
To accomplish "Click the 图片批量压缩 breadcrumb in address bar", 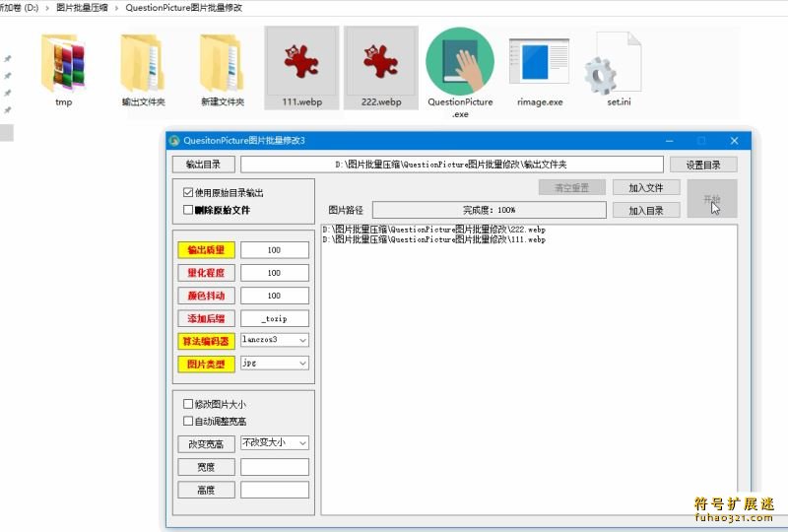I will coord(83,7).
